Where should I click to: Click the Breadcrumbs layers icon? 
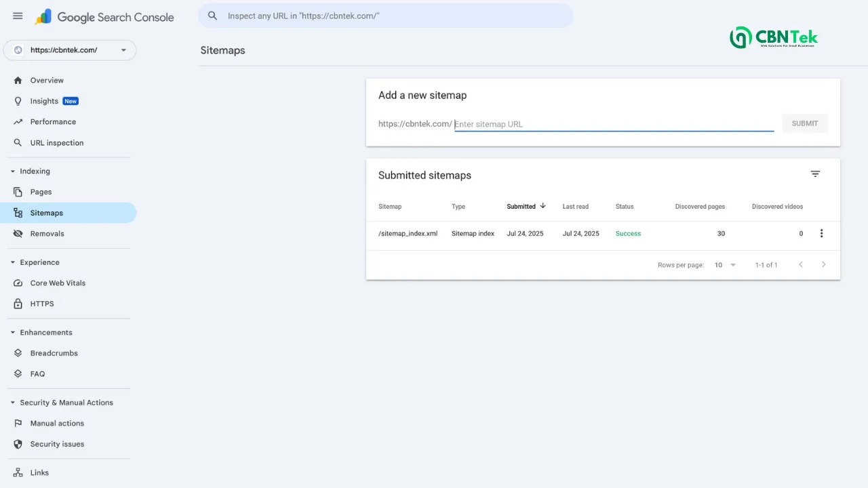(x=18, y=353)
